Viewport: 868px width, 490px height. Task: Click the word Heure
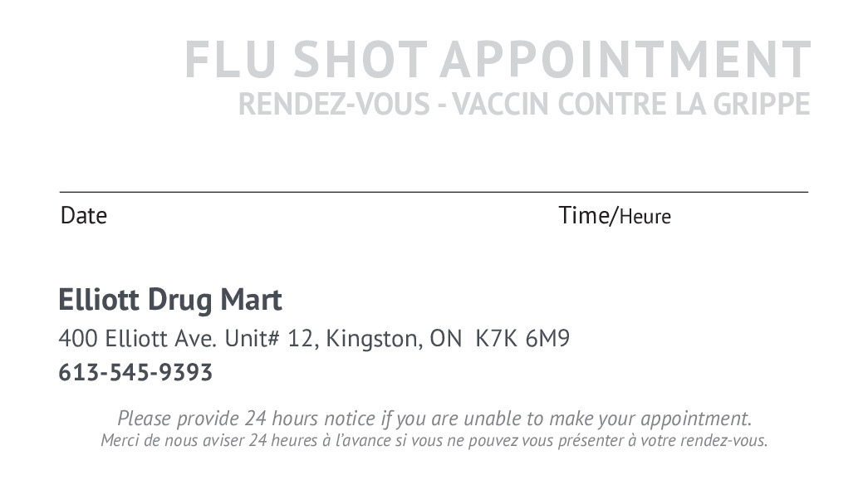click(x=645, y=218)
